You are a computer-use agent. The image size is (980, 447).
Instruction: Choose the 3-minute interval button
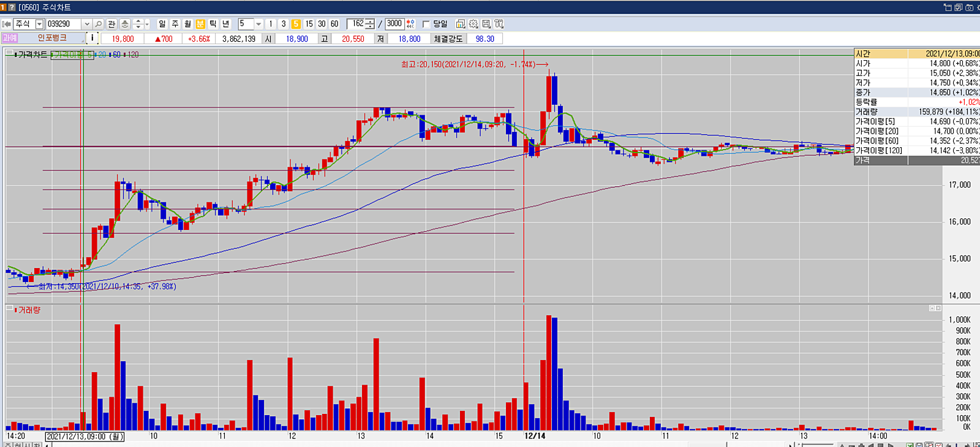point(284,24)
